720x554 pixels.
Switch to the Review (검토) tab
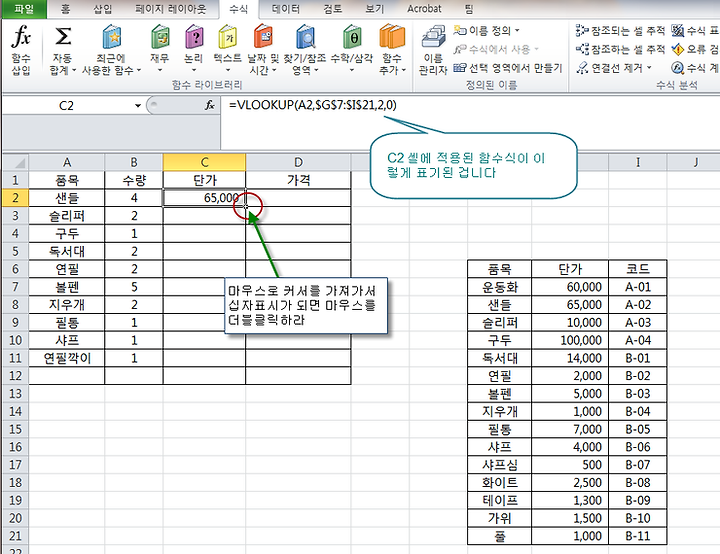pyautogui.click(x=333, y=9)
